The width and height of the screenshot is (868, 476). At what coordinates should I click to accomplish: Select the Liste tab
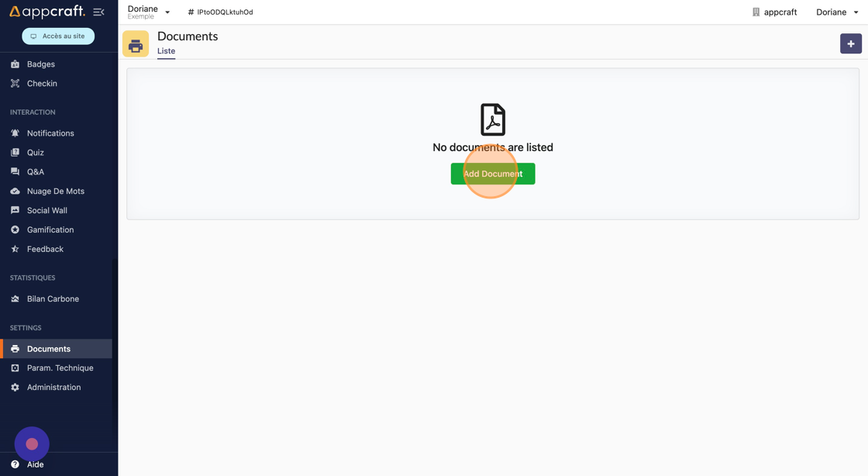pyautogui.click(x=166, y=51)
